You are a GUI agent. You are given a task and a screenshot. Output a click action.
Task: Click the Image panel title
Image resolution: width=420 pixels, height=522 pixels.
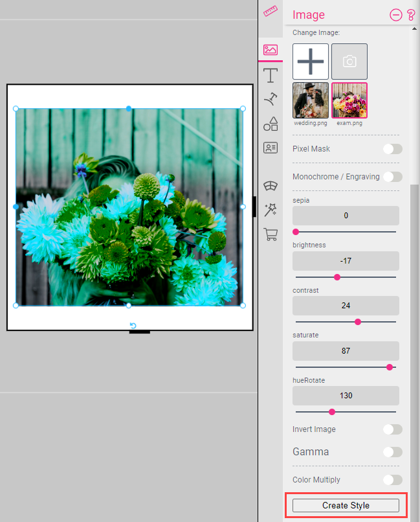click(309, 15)
